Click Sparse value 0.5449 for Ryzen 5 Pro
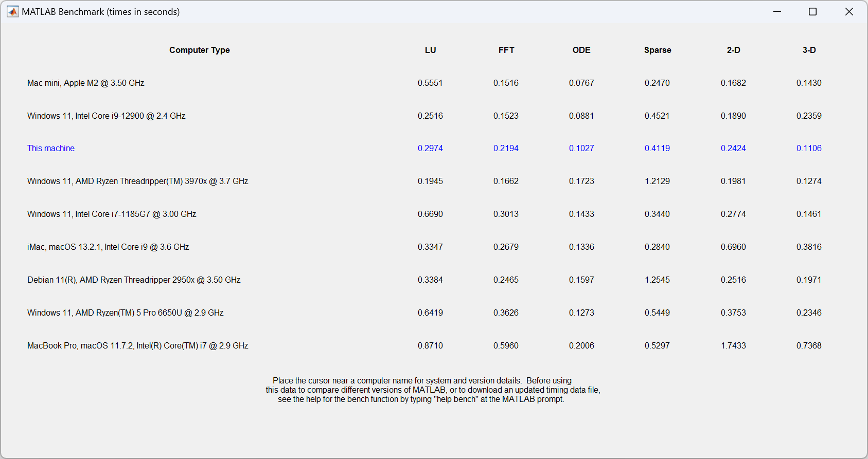868x459 pixels. (x=657, y=313)
